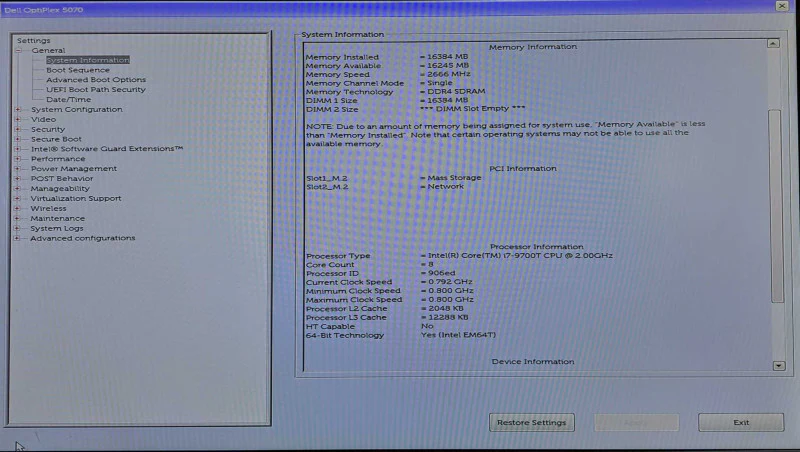Expand the Performance node

tap(18, 159)
